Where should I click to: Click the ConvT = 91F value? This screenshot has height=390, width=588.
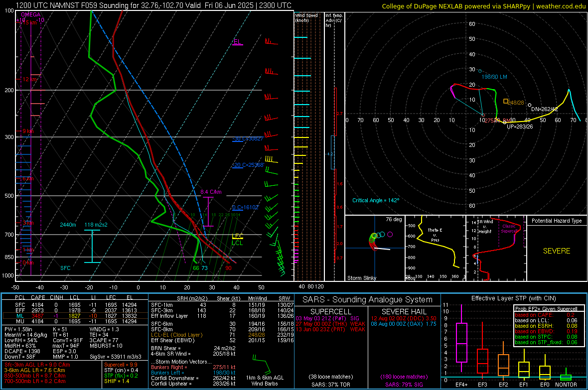[x=68, y=340]
